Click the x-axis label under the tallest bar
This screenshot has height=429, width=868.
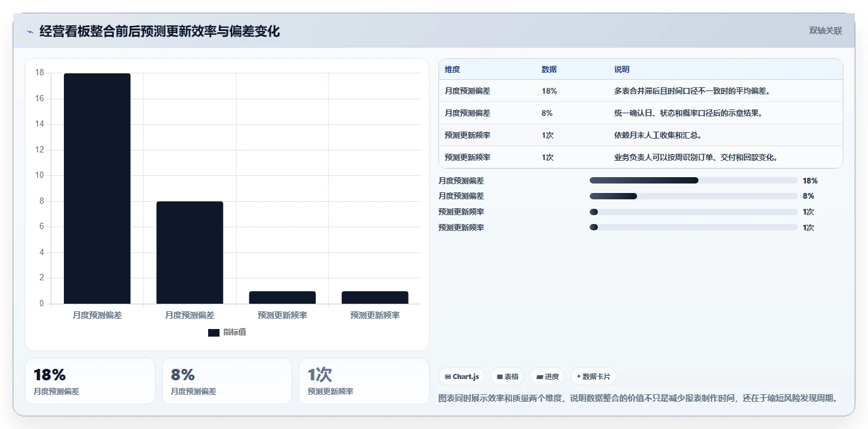[97, 315]
